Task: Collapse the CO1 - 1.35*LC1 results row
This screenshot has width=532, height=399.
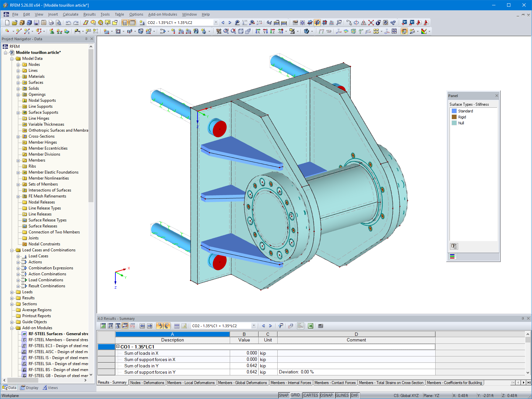Action: coord(118,346)
